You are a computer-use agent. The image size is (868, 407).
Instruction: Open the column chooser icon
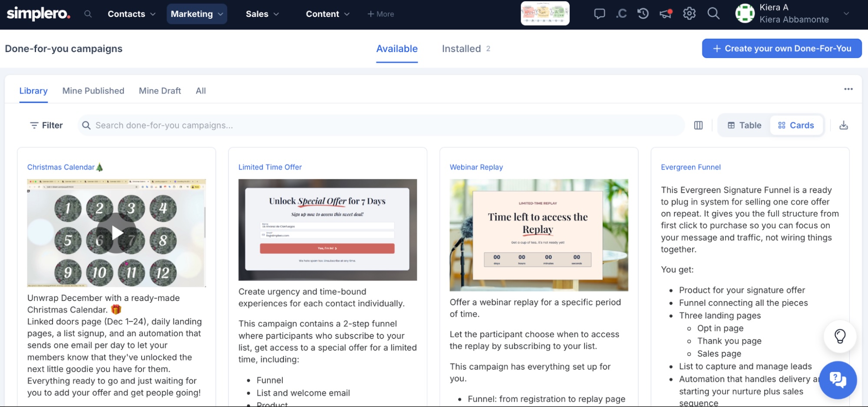click(698, 125)
